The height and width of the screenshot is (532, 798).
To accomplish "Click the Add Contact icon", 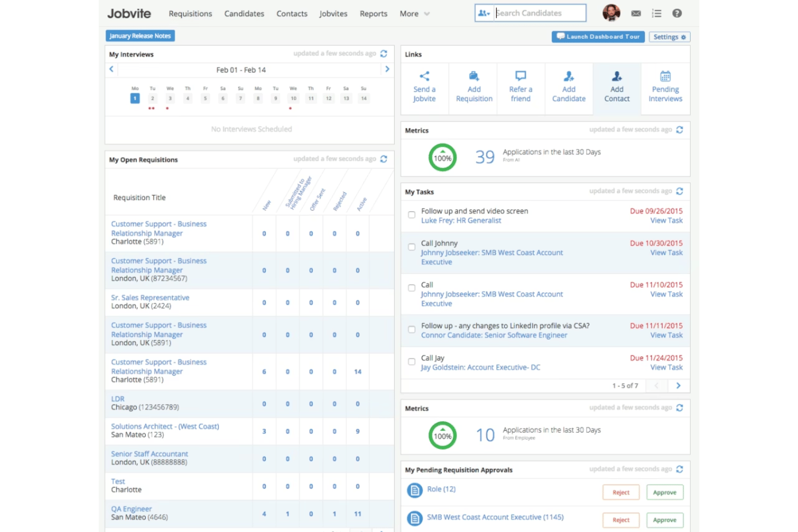I will (x=617, y=76).
